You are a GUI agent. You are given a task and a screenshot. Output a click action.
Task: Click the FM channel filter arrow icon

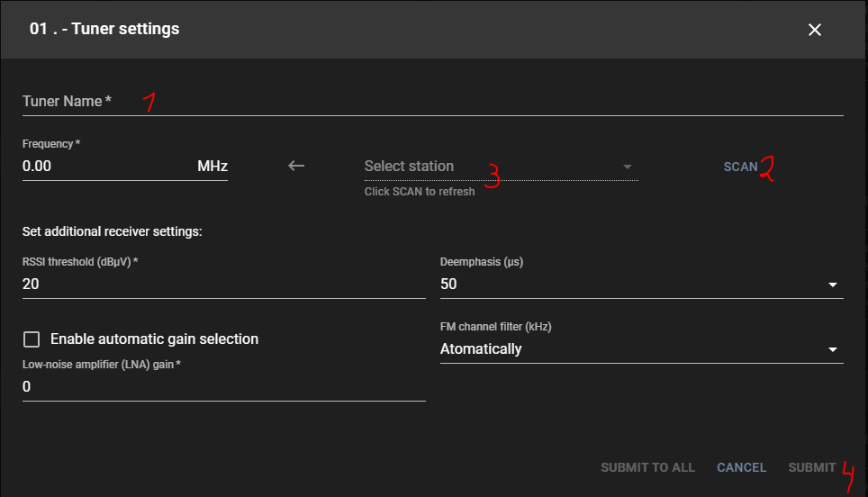[832, 349]
